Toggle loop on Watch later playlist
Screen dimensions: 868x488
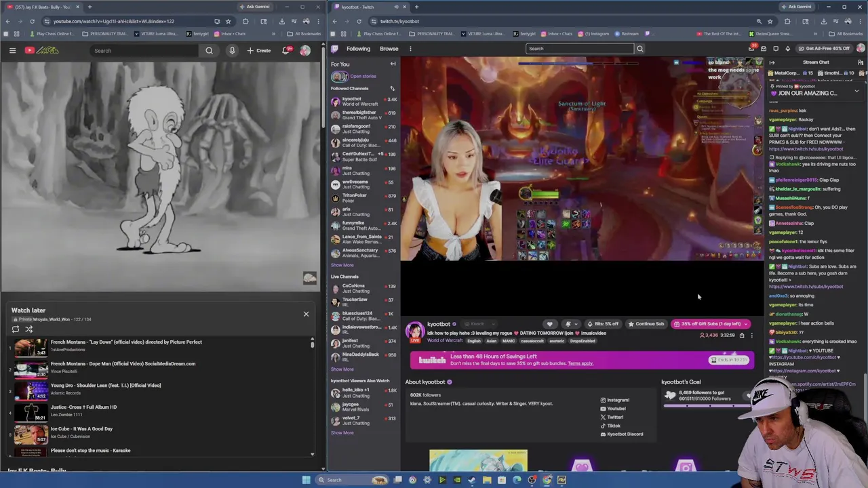[x=16, y=329]
